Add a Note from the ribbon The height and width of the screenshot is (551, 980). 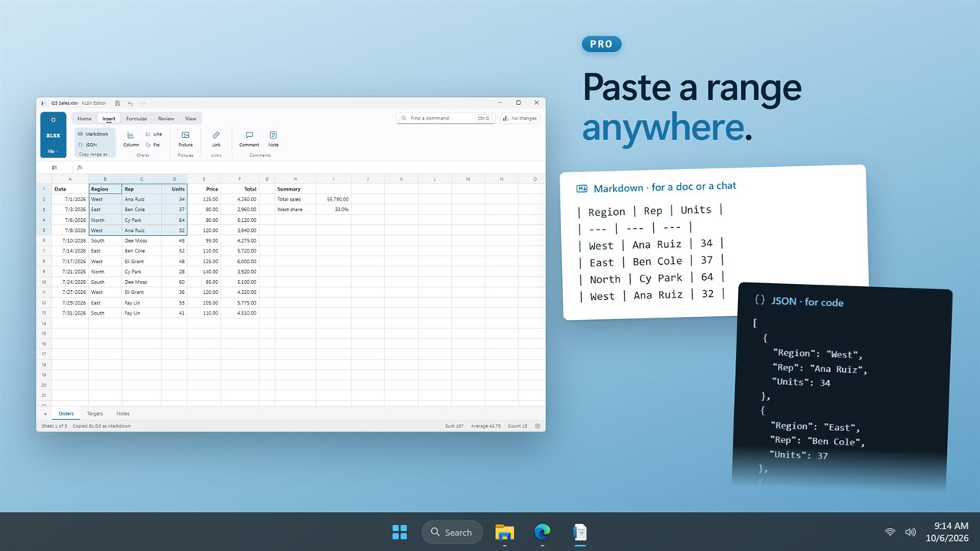click(273, 139)
